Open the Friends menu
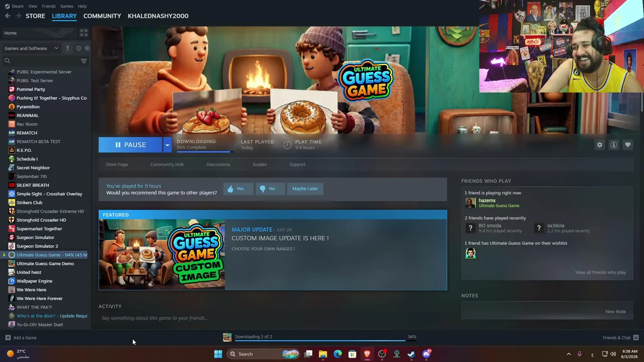644x362 pixels. [49, 6]
